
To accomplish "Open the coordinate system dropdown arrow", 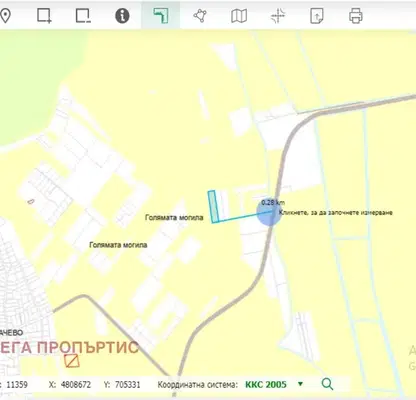I will [x=300, y=384].
